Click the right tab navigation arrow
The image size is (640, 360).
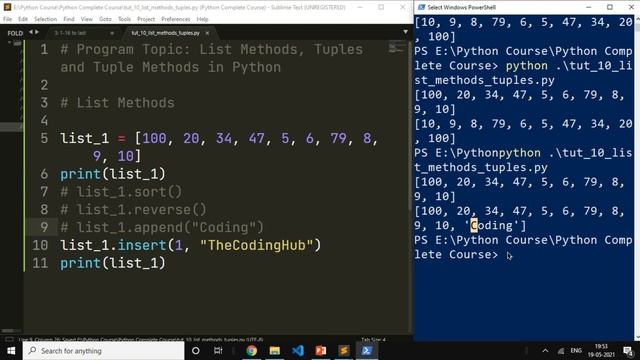click(x=37, y=32)
